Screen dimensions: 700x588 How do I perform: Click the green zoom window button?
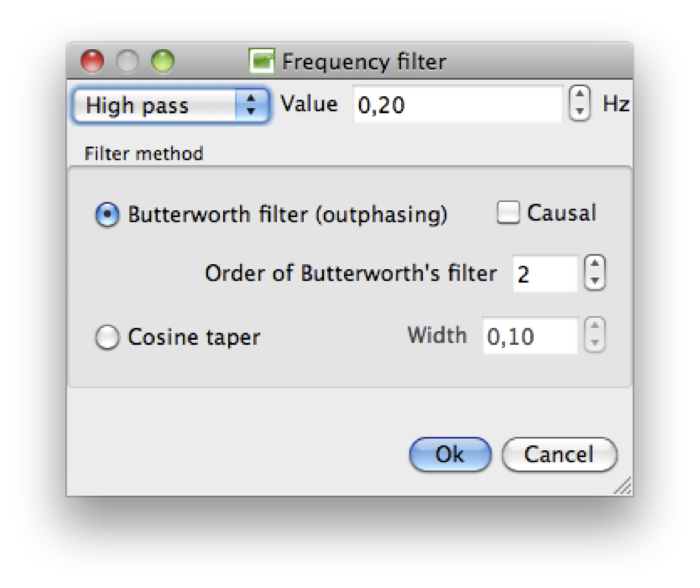[164, 62]
